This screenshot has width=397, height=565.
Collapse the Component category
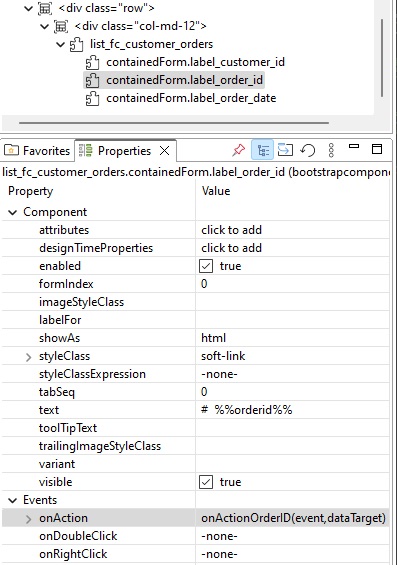13,212
